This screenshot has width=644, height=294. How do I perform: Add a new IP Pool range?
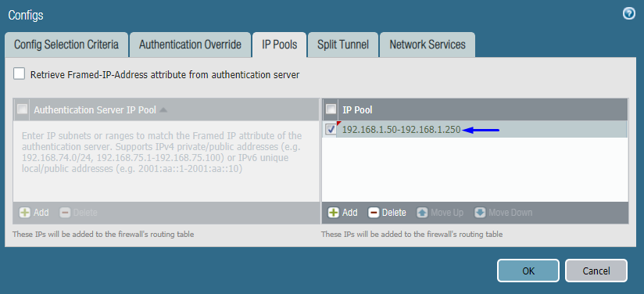tap(342, 213)
